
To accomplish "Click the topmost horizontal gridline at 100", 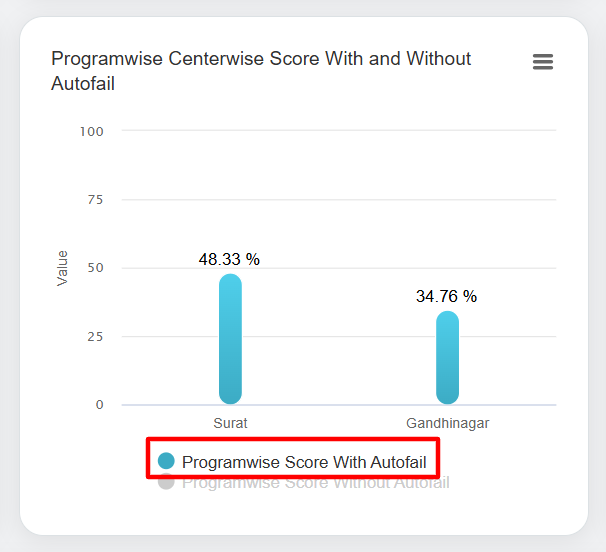I will [340, 130].
